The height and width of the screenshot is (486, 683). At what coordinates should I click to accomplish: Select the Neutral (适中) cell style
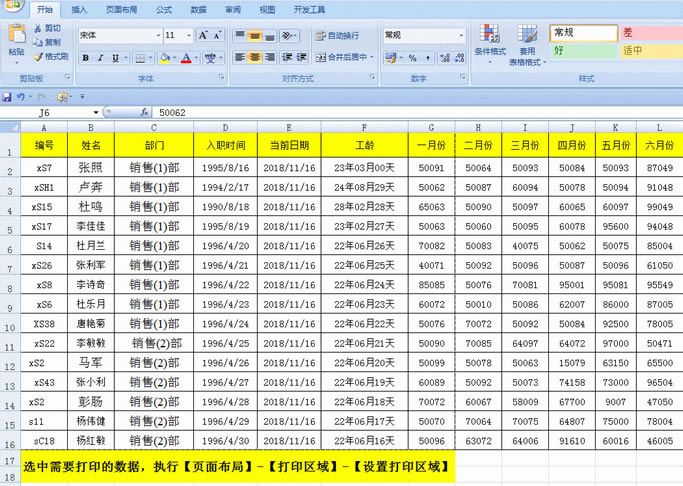[x=651, y=51]
